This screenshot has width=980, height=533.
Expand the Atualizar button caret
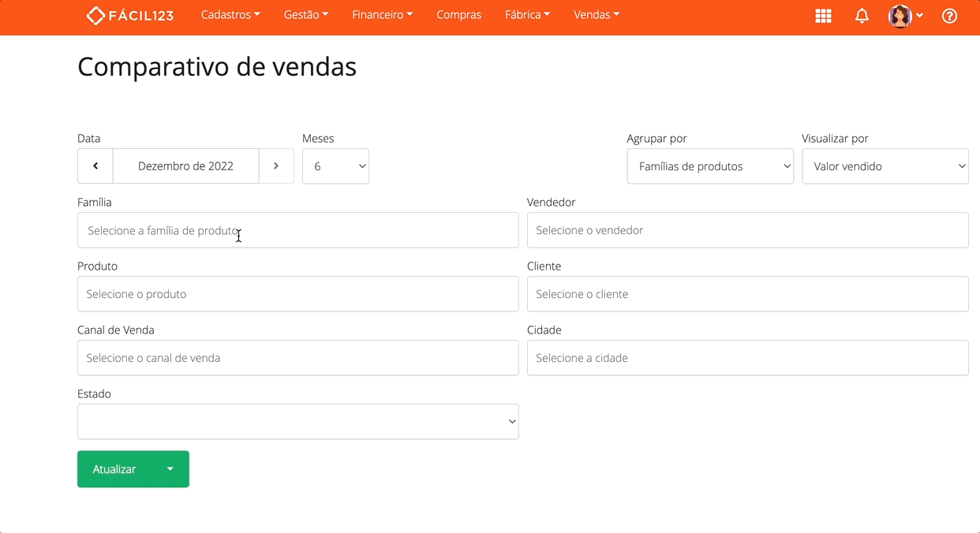pyautogui.click(x=170, y=469)
